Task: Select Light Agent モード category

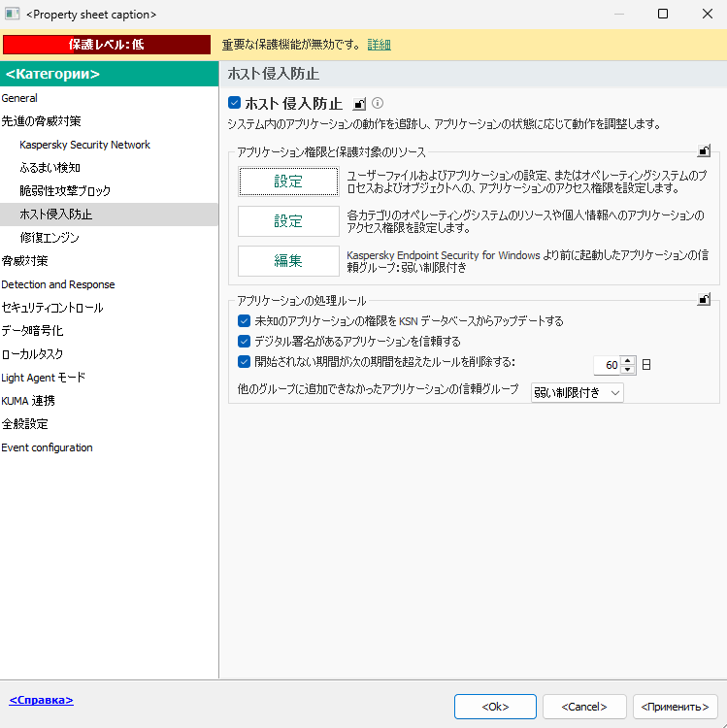Action: tap(109, 377)
